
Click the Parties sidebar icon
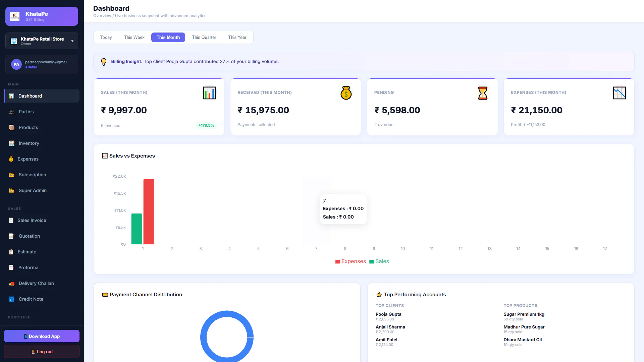point(12,112)
